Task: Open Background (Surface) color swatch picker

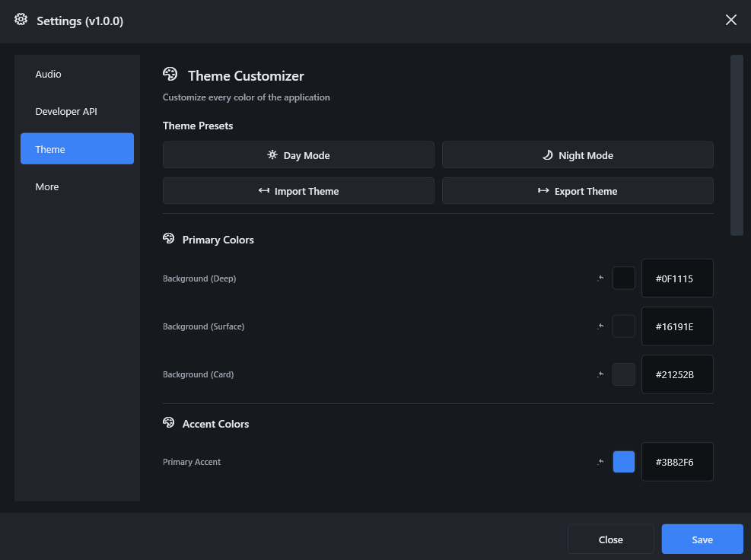Action: coord(624,326)
